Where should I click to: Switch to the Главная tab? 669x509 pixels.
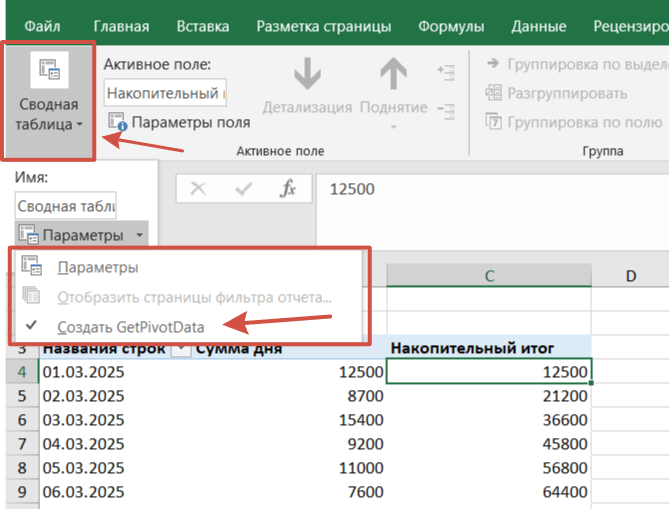coord(121,26)
